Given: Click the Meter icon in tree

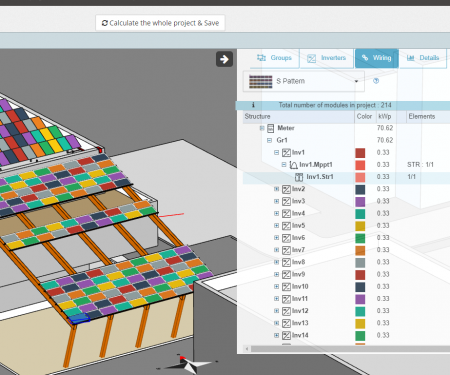Looking at the screenshot, I should pyautogui.click(x=271, y=128).
